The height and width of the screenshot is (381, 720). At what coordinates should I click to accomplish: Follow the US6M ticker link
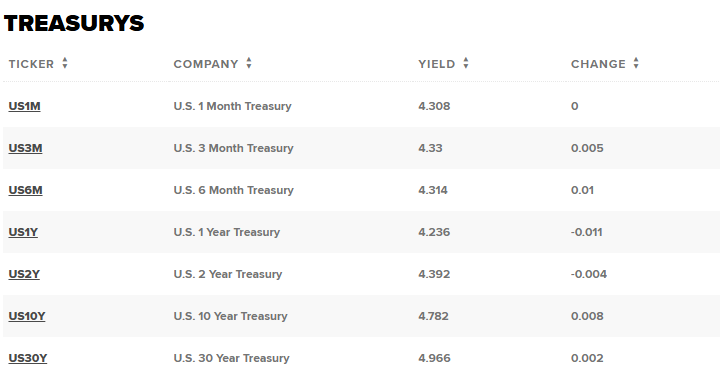(x=25, y=190)
